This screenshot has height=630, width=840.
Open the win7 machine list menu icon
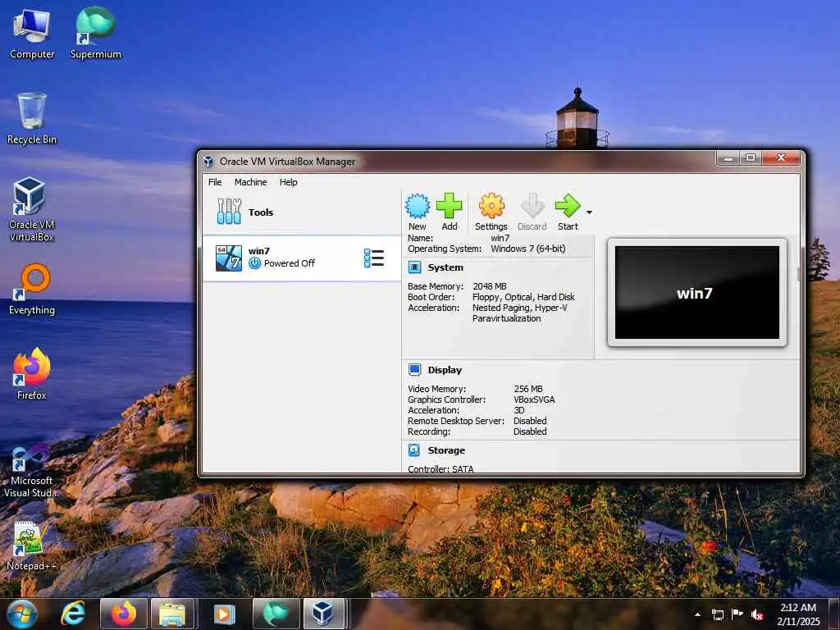point(374,258)
